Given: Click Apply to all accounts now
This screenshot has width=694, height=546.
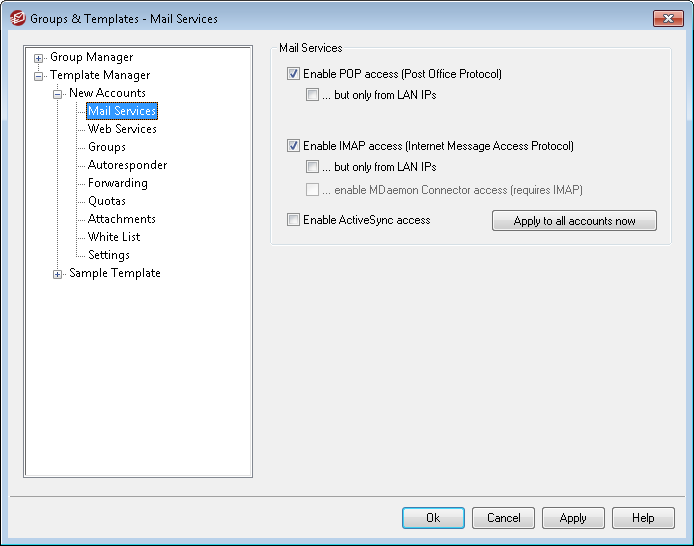Looking at the screenshot, I should click(574, 221).
